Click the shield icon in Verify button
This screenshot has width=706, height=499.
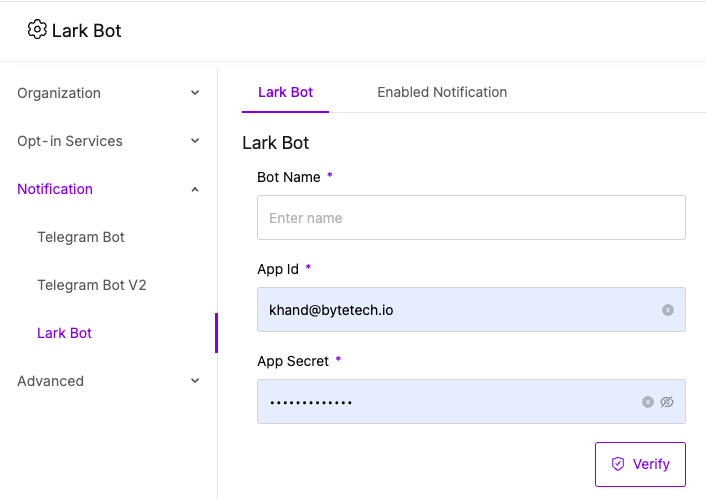tap(618, 464)
